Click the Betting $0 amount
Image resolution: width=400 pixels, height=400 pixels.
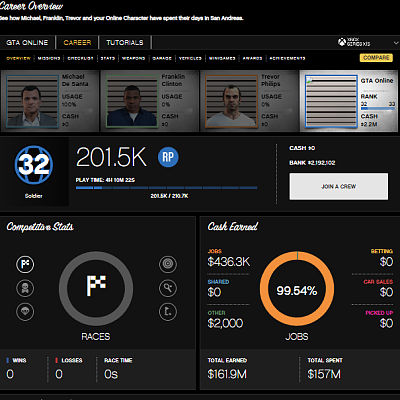[386, 262]
